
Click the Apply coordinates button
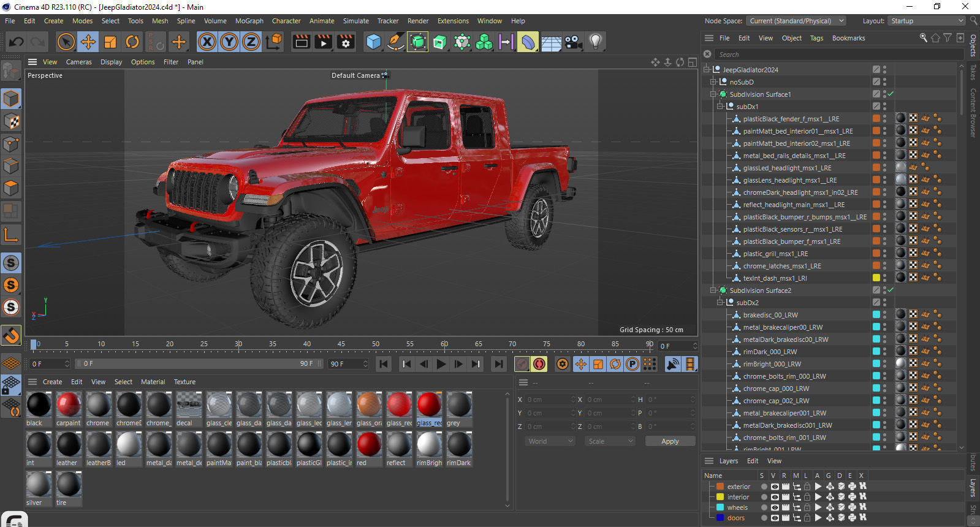tap(670, 441)
